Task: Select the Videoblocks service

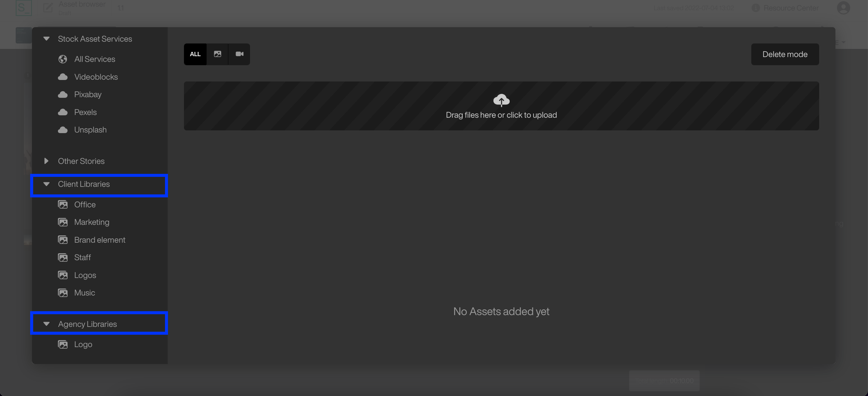Action: click(96, 76)
